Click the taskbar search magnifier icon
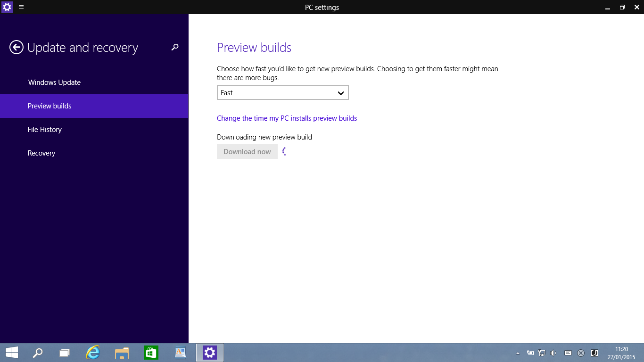This screenshot has height=362, width=644. coord(38,353)
